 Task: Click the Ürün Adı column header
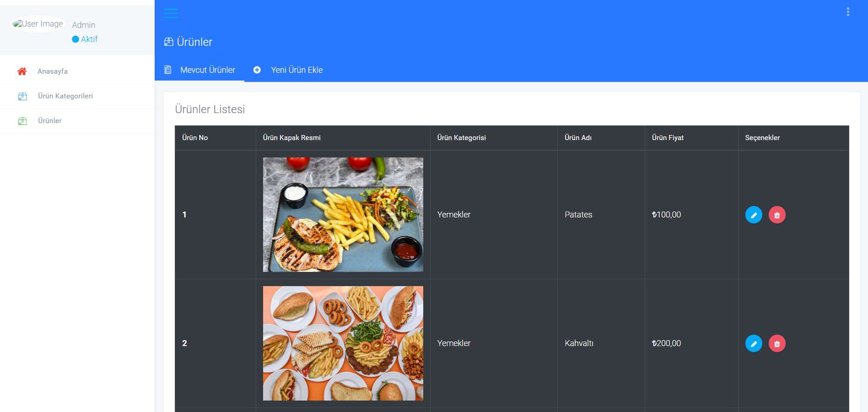[578, 138]
